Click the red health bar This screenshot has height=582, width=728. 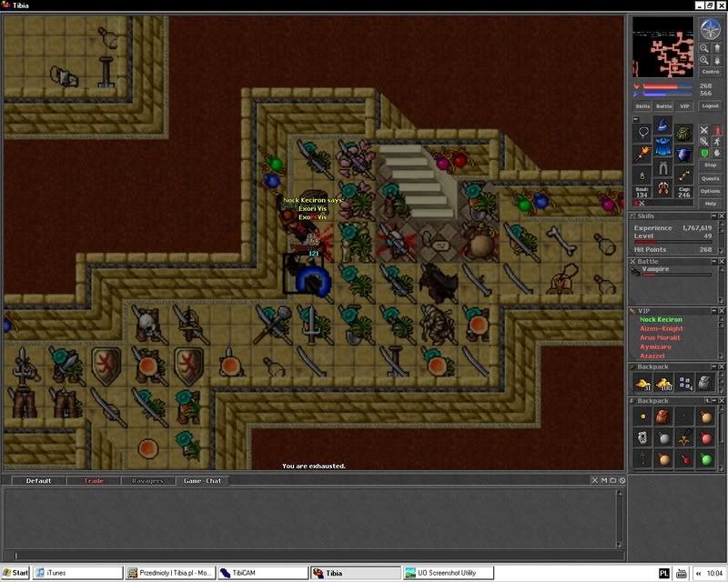coord(667,86)
